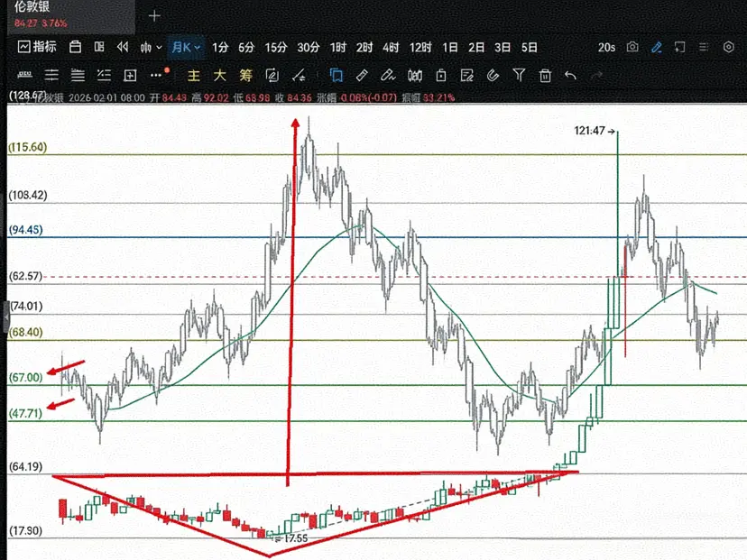Switch to the 15分 timeframe
Viewport: 747px width, 560px height.
point(276,48)
